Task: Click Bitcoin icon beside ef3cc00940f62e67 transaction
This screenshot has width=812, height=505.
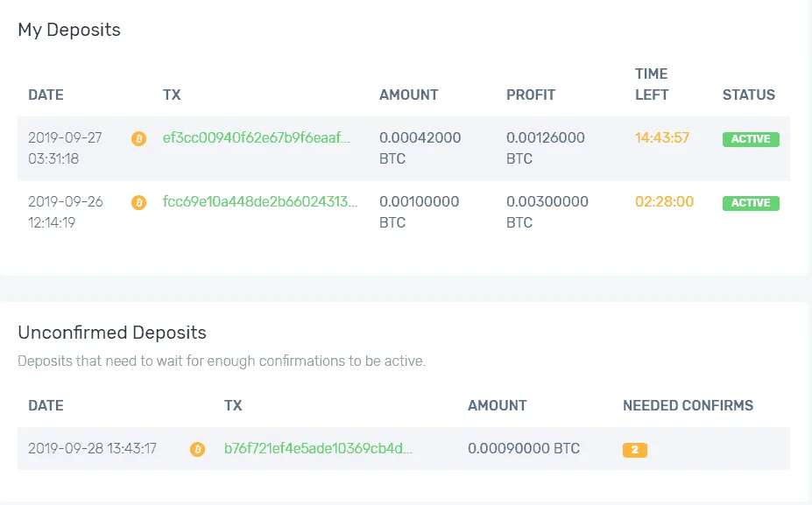Action: [138, 138]
